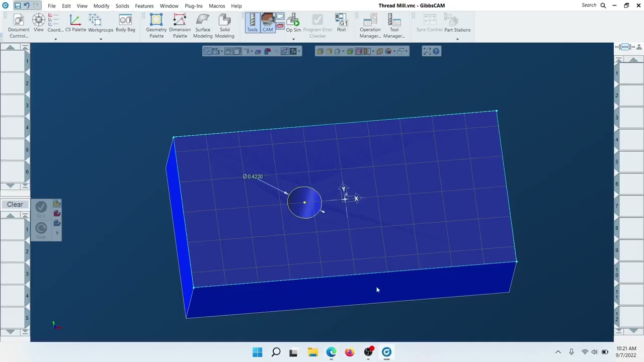Select the blue part body icon
This screenshot has height=362, width=644.
[x=57, y=223]
